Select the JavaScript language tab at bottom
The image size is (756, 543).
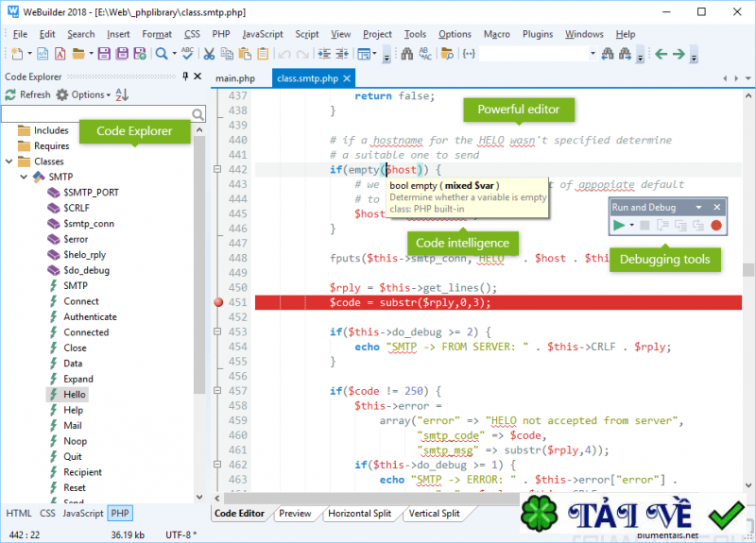(x=82, y=513)
